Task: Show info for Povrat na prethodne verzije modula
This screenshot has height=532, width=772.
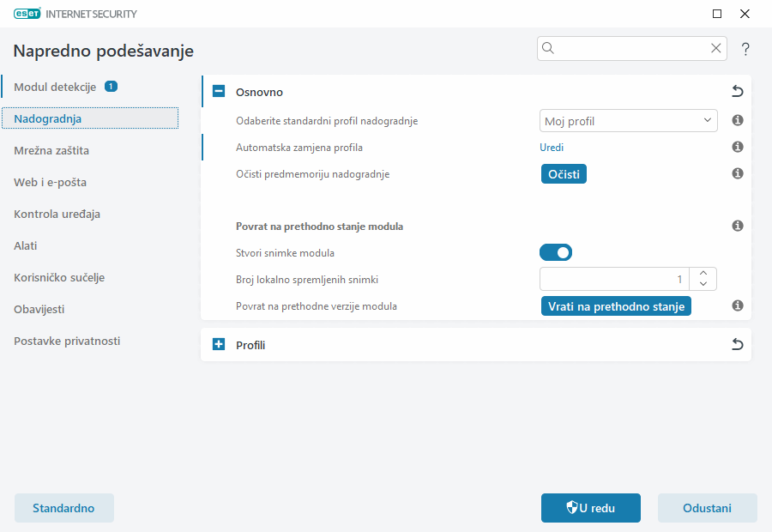Action: (x=737, y=306)
